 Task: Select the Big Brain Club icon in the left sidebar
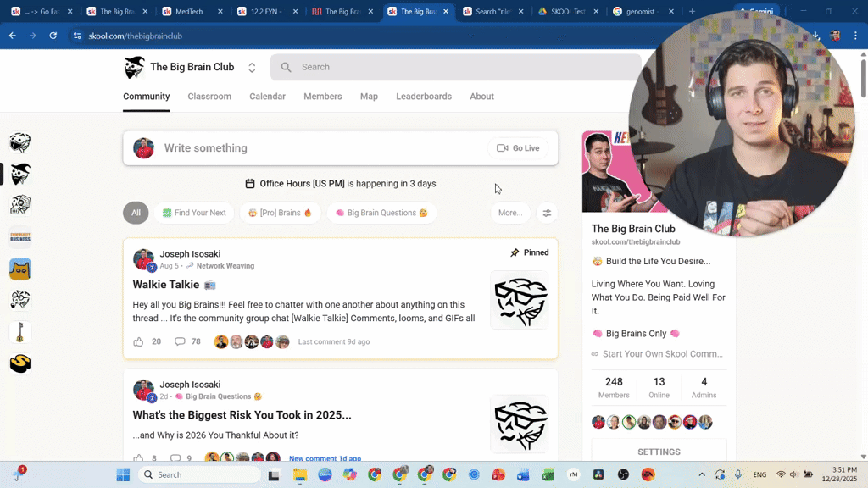[20, 175]
